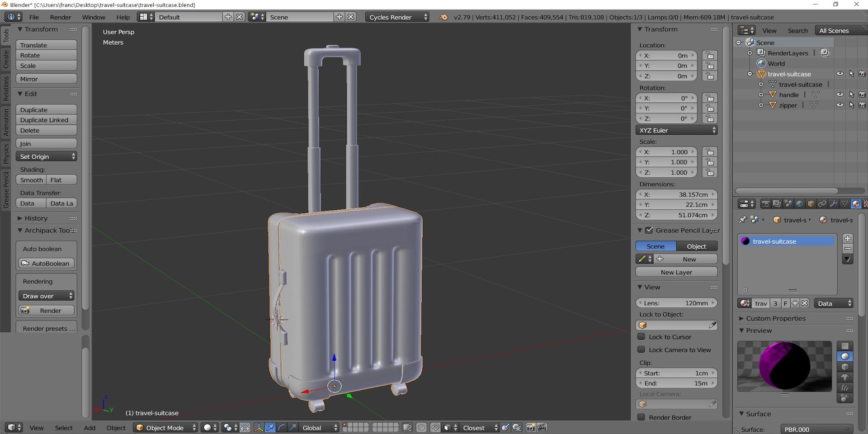Toggle snap during transform magnet icon

click(x=435, y=428)
